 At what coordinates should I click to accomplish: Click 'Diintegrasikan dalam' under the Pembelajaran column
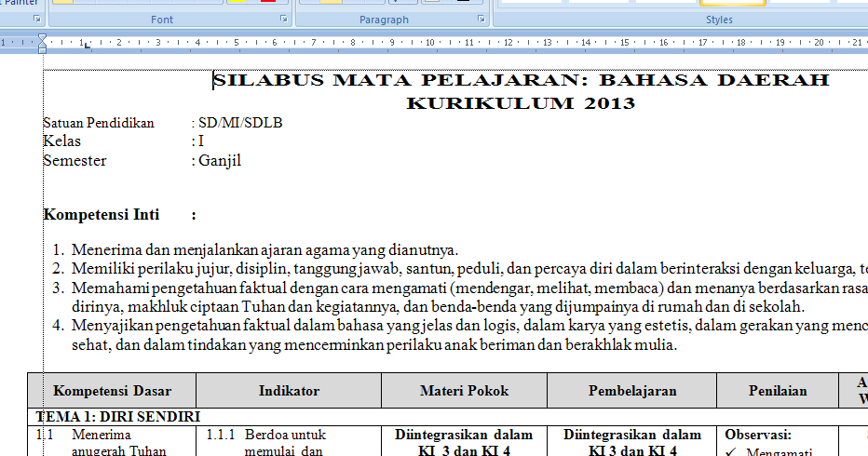632,435
